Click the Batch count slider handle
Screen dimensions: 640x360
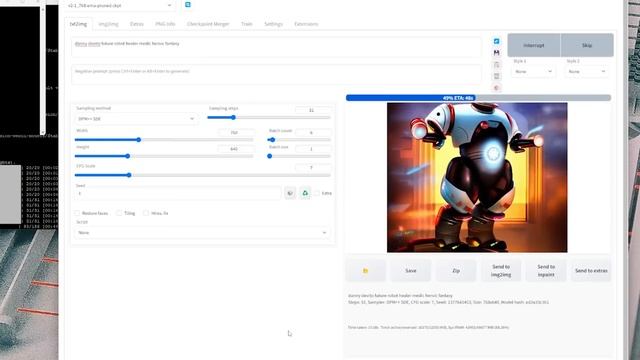[273, 140]
